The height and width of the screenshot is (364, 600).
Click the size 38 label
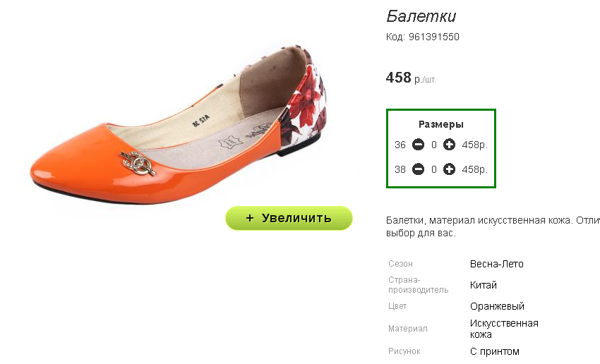point(400,169)
